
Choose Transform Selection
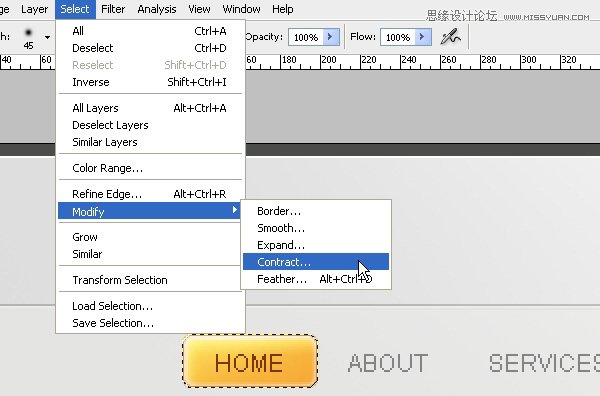click(x=150, y=280)
